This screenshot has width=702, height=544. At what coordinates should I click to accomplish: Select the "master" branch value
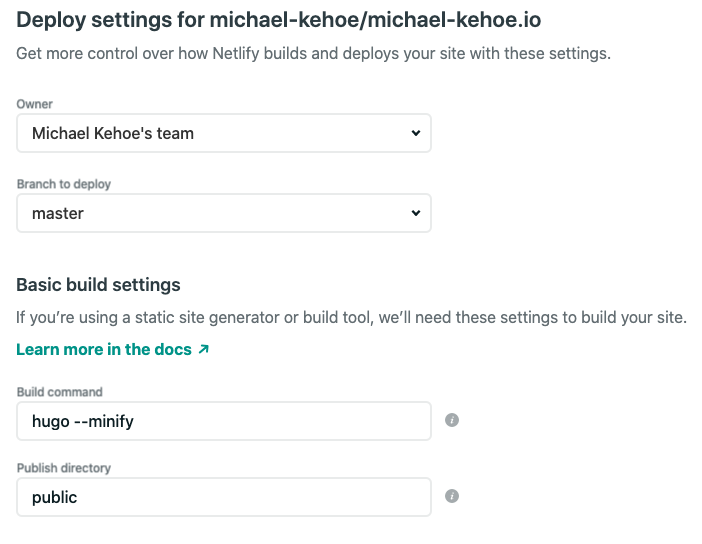[x=58, y=213]
